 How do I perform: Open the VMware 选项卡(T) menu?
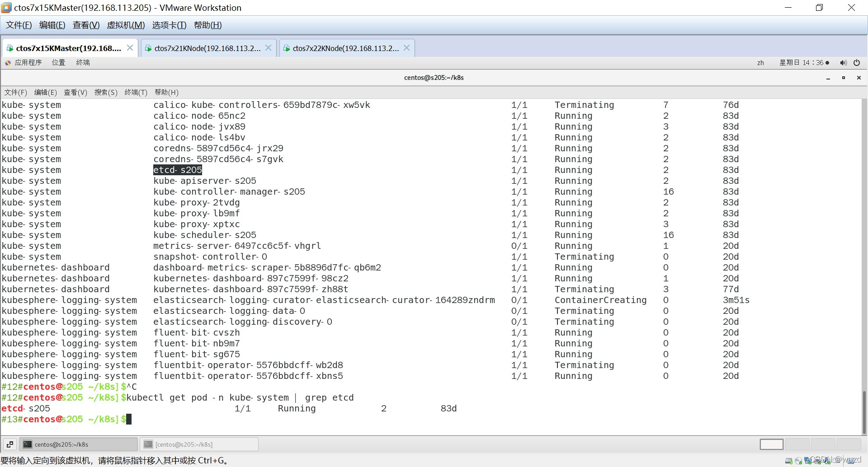tap(169, 25)
